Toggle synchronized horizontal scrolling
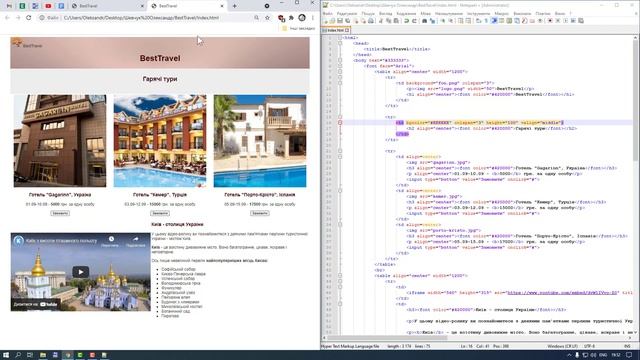The image size is (640, 360). point(469,20)
